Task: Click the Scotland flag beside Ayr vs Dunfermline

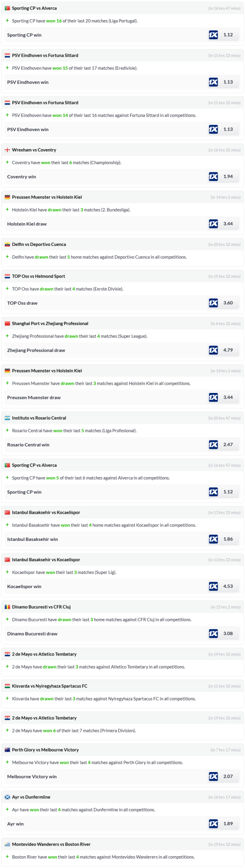Action: point(7,797)
